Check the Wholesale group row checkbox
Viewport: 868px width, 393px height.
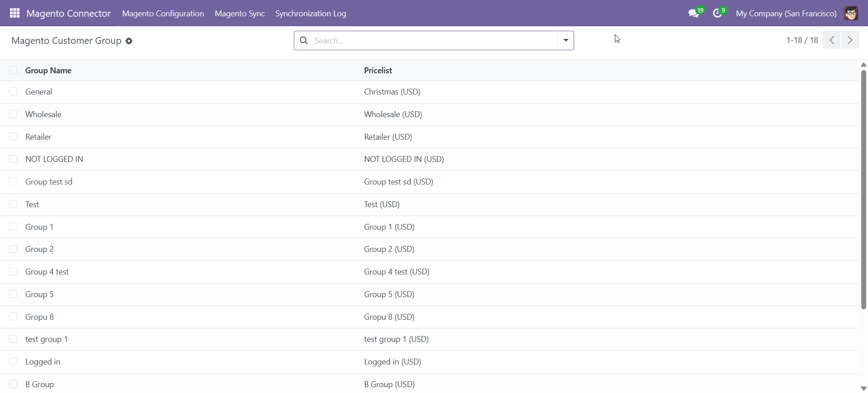[x=13, y=114]
